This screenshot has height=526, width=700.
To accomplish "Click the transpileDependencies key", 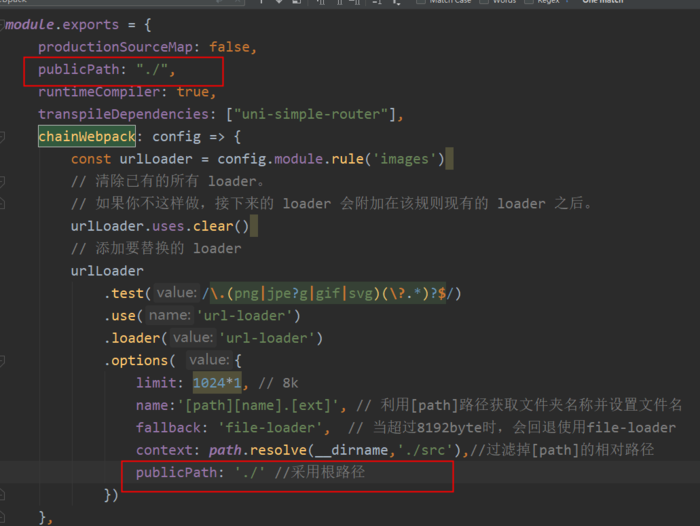I will [x=123, y=114].
